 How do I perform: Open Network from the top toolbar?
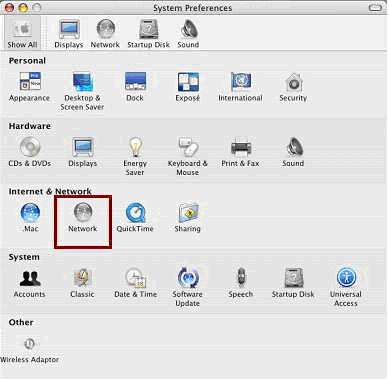tap(105, 34)
